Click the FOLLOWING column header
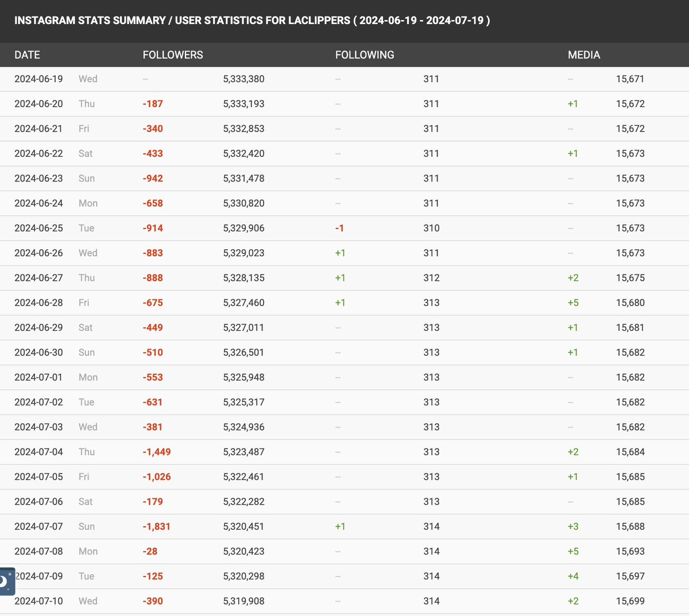 (x=365, y=55)
